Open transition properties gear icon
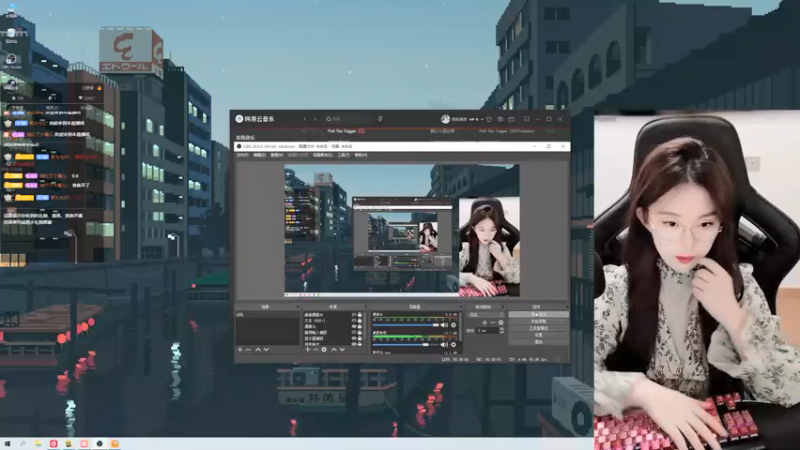Viewport: 800px width, 450px height. coord(501,322)
